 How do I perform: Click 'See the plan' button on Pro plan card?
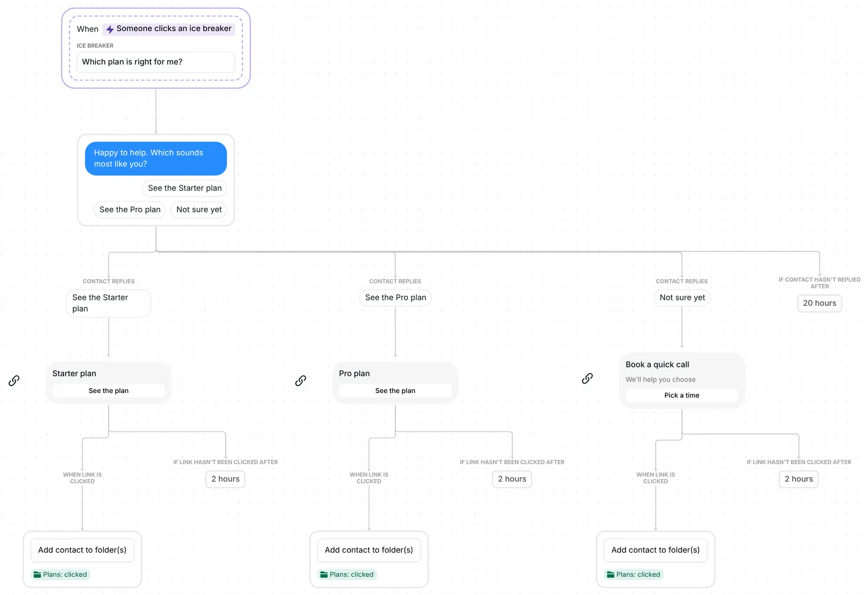[395, 391]
